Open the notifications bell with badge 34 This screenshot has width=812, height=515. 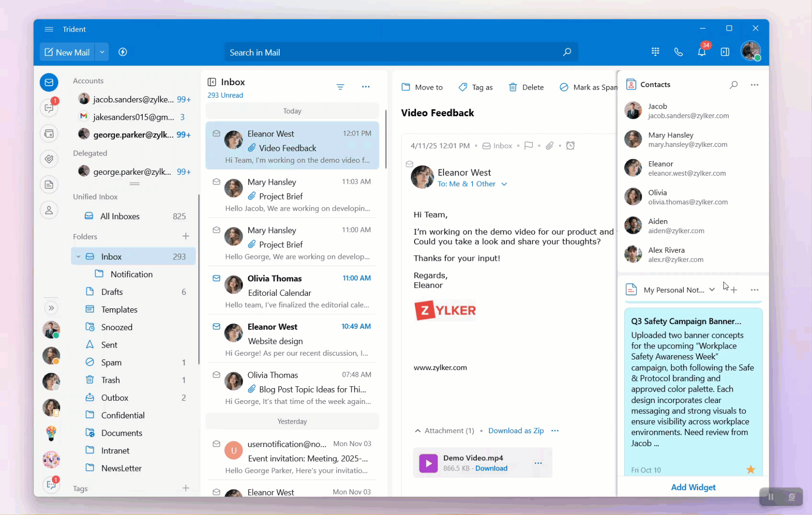click(x=702, y=51)
